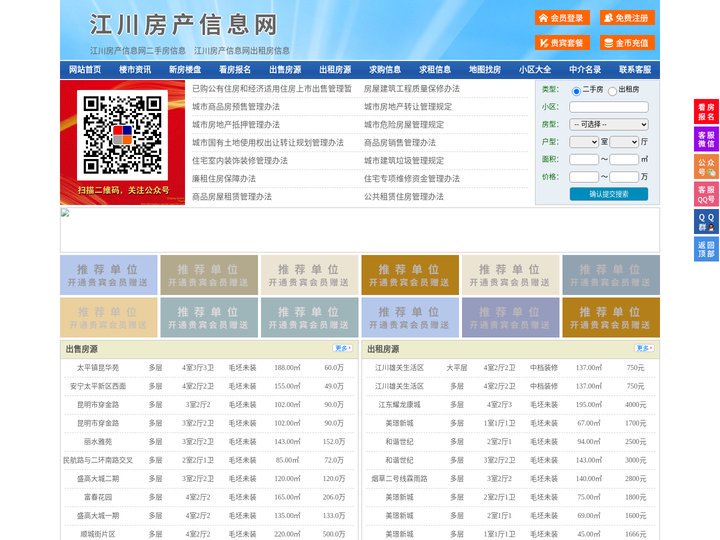Click the orange 公众号 sidebar icon

click(x=706, y=167)
